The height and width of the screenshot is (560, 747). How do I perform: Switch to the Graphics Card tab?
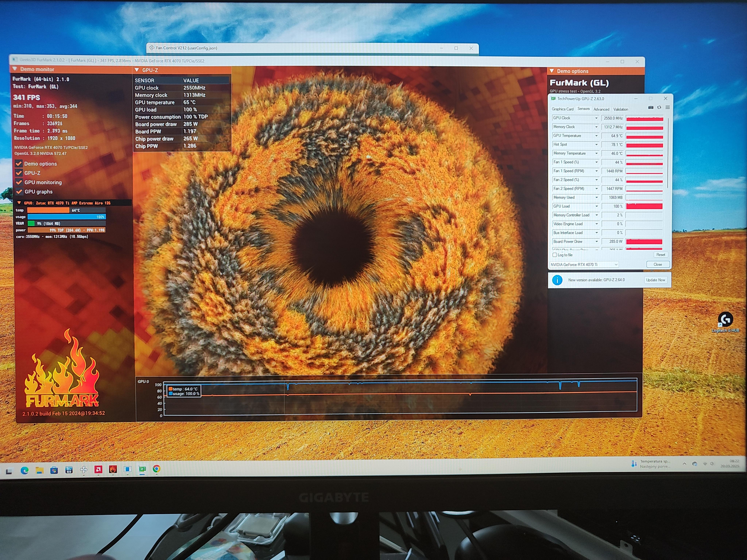pyautogui.click(x=562, y=109)
